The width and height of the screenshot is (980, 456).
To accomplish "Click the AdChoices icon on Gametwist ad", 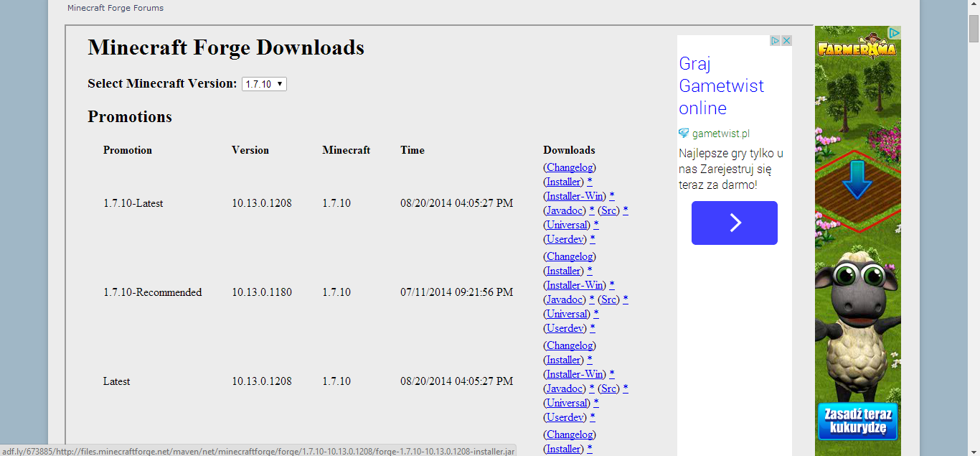I will click(776, 41).
